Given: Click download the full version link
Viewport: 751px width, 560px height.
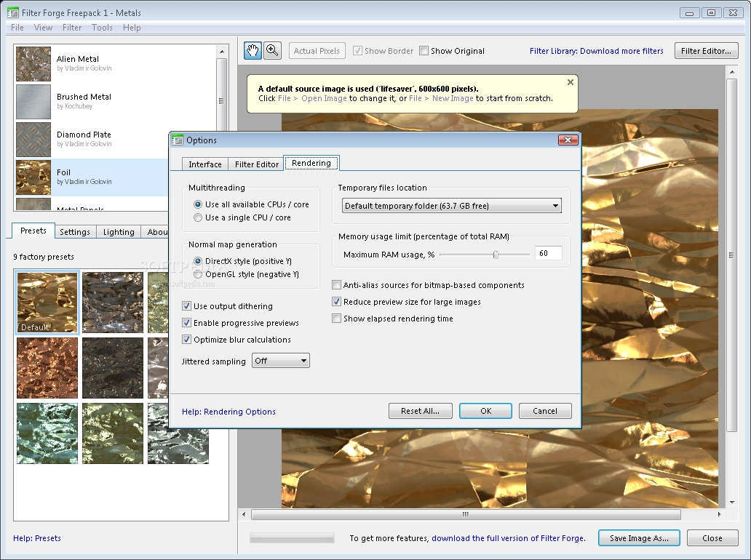Looking at the screenshot, I should click(508, 538).
